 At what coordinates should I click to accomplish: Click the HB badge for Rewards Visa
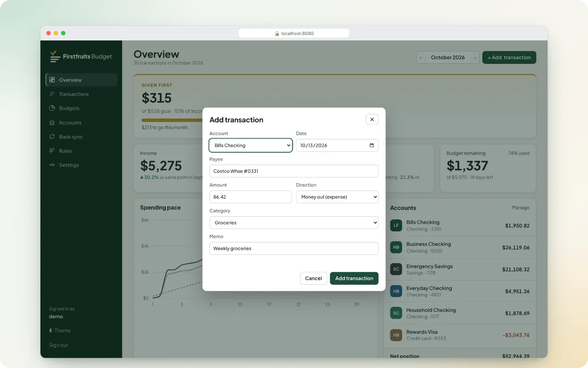396,335
